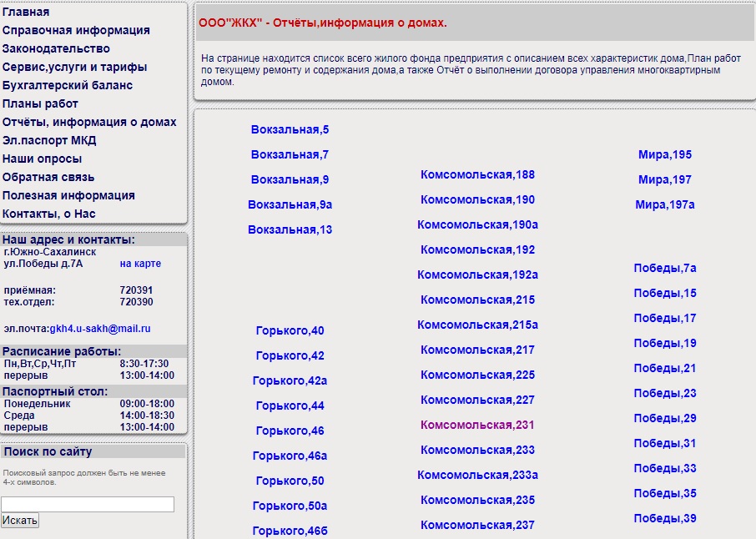This screenshot has height=539, width=756.
Task: Open the Главная menu item
Action: (26, 13)
